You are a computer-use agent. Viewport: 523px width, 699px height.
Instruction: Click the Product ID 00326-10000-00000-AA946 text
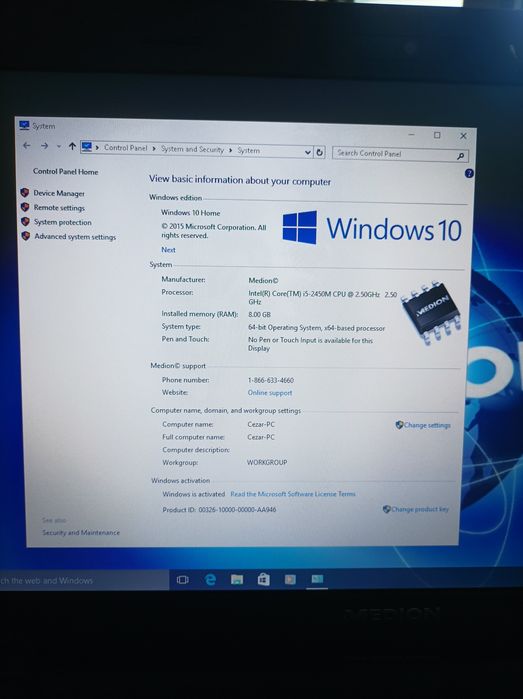(x=219, y=510)
